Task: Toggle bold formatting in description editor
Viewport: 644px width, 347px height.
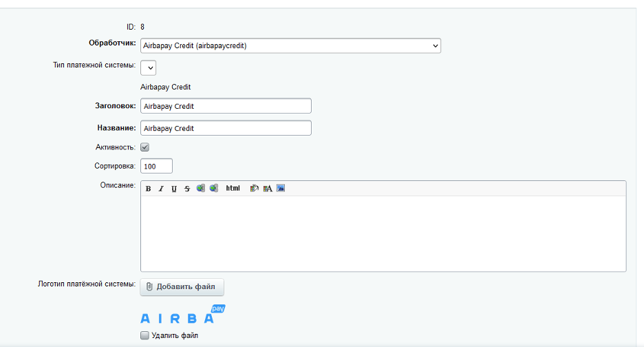Action: (148, 189)
